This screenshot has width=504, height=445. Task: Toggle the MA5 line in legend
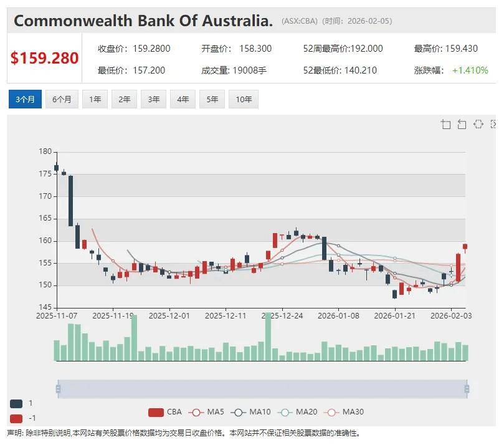pyautogui.click(x=206, y=412)
